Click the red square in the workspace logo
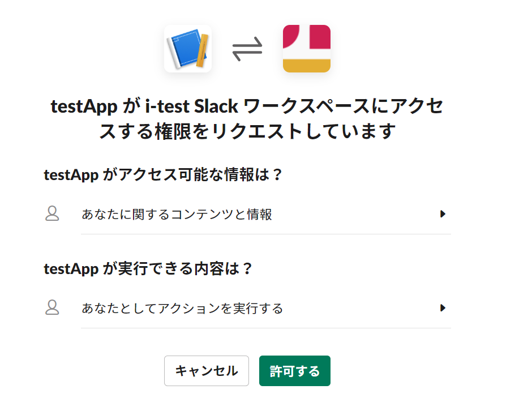 click(320, 36)
